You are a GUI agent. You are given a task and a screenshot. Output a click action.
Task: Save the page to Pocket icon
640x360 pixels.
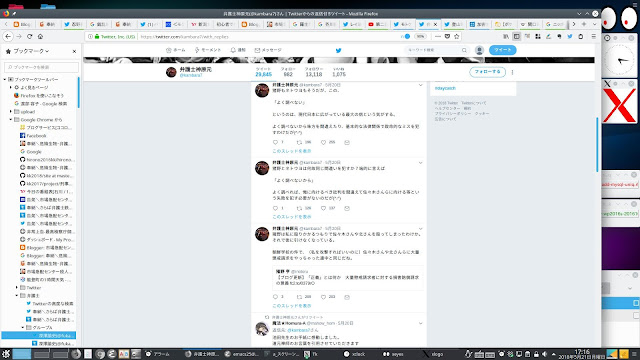pyautogui.click(x=447, y=36)
